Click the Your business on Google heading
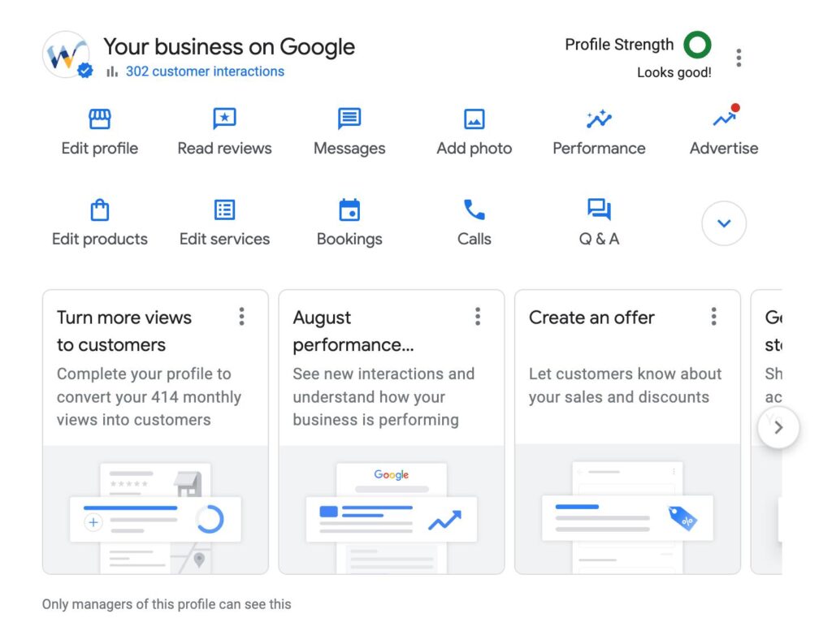 (x=229, y=46)
